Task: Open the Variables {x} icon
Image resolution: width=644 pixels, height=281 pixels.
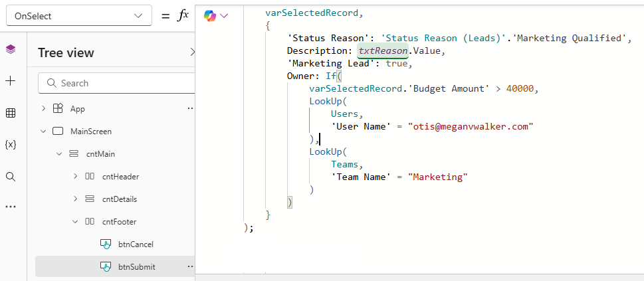Action: 10,144
